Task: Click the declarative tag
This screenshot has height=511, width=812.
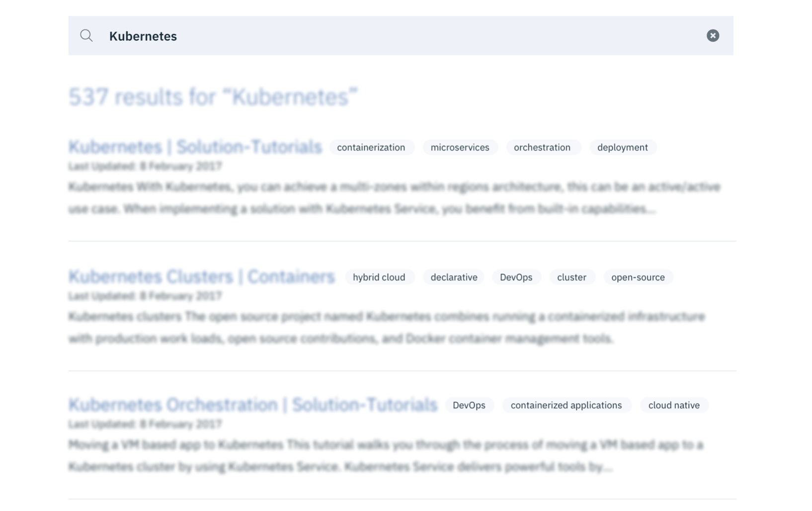Action: [454, 277]
